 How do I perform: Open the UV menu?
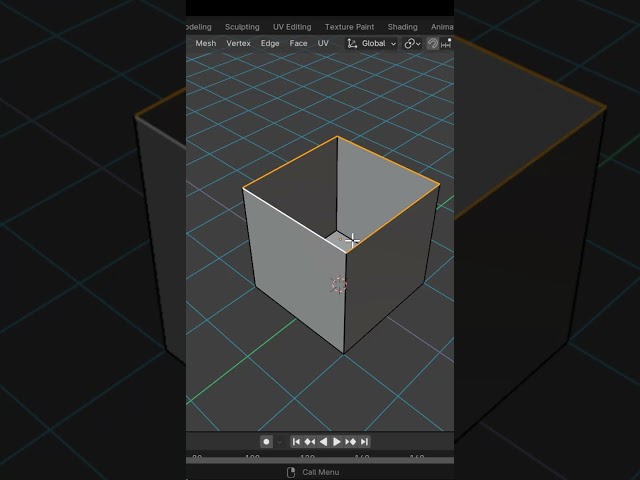click(323, 43)
